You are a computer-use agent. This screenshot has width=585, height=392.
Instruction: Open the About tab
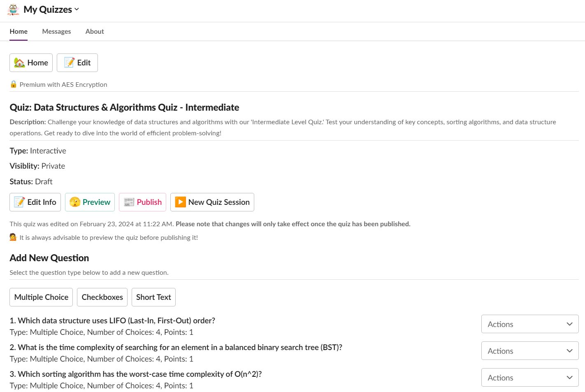pyautogui.click(x=95, y=31)
